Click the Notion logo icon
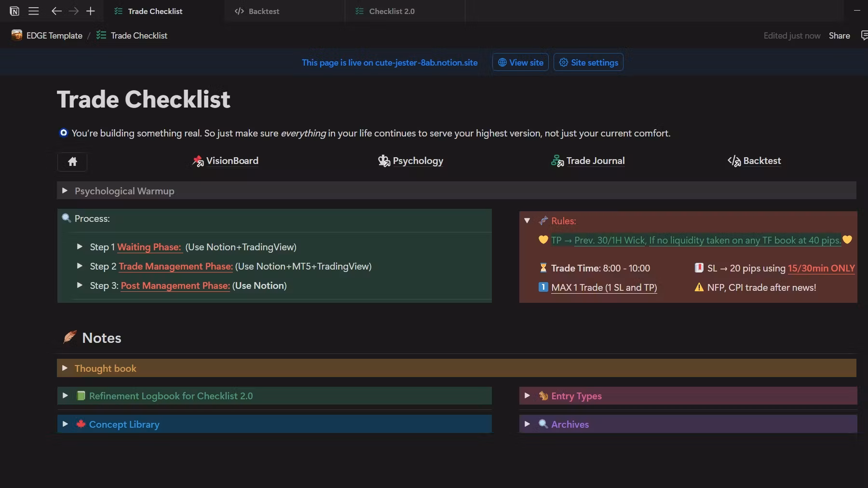 coord(14,11)
